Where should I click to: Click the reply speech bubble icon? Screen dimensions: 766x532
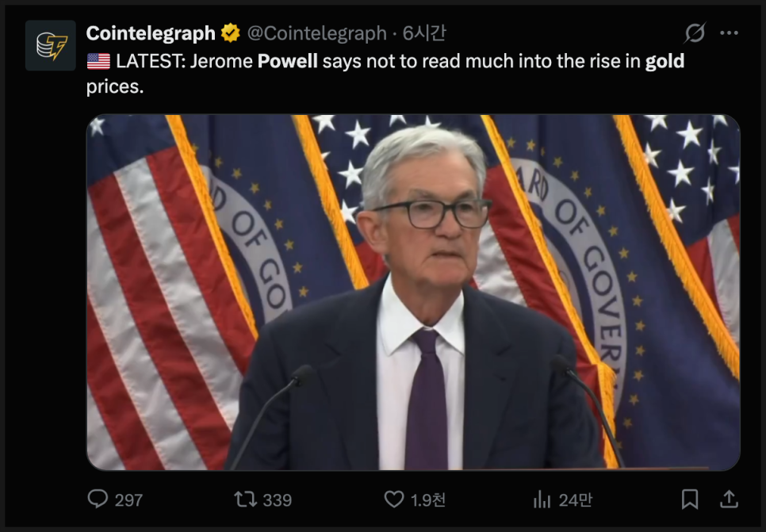[98, 499]
